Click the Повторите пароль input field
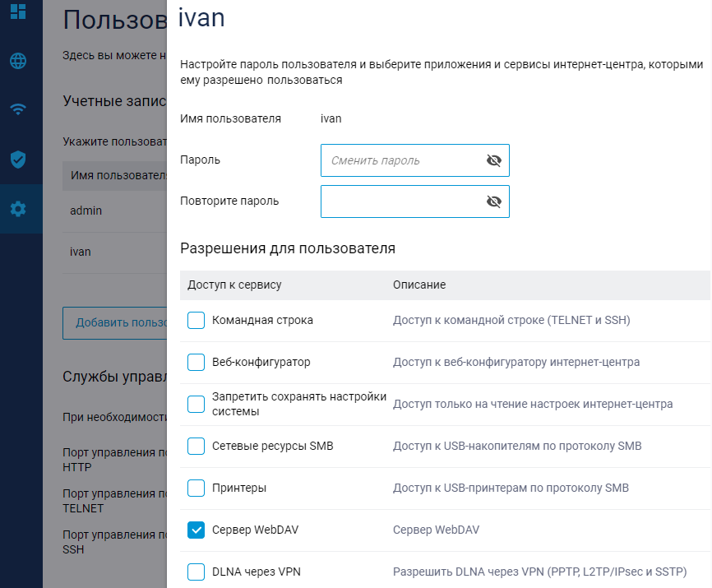Viewport: 712px width, 588px height. tap(399, 201)
